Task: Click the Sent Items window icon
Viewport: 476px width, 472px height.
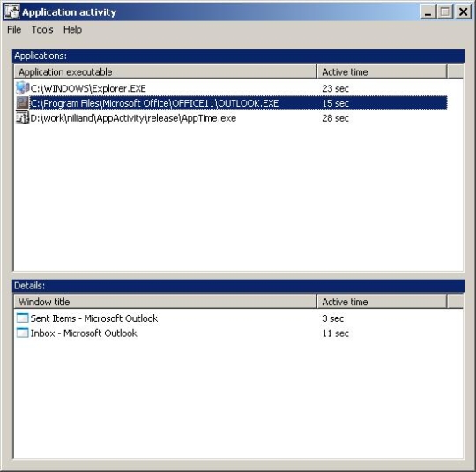Action: point(22,318)
